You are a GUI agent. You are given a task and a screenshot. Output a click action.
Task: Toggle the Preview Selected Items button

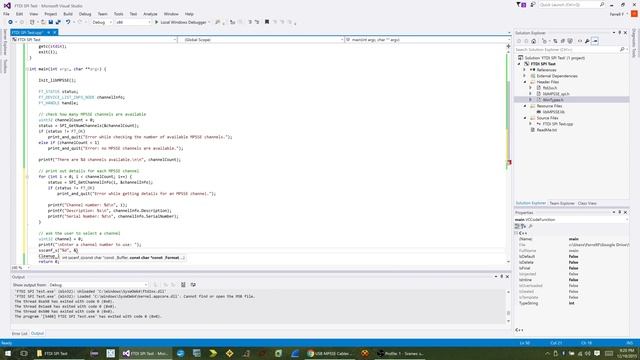pyautogui.click(x=595, y=41)
